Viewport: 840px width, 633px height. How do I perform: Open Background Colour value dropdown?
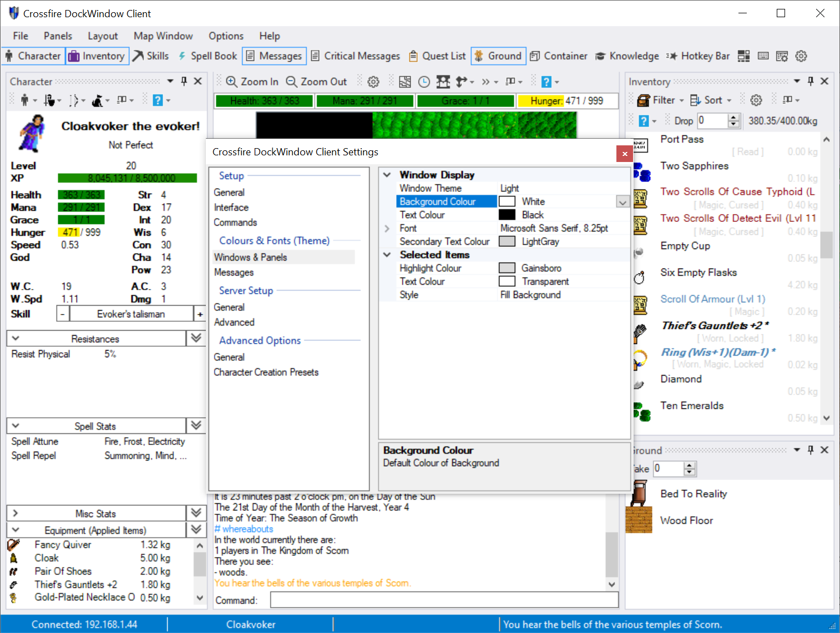(x=623, y=202)
